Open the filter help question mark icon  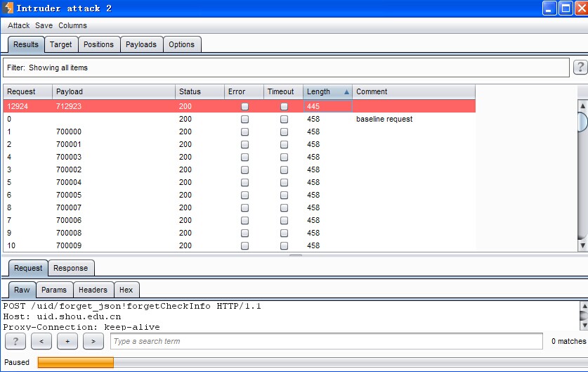(580, 68)
